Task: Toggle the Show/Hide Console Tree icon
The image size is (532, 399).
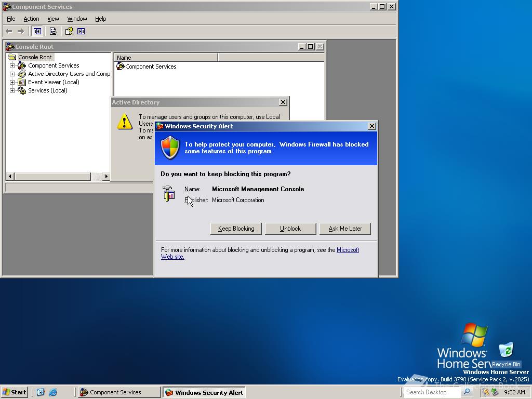Action: click(37, 31)
